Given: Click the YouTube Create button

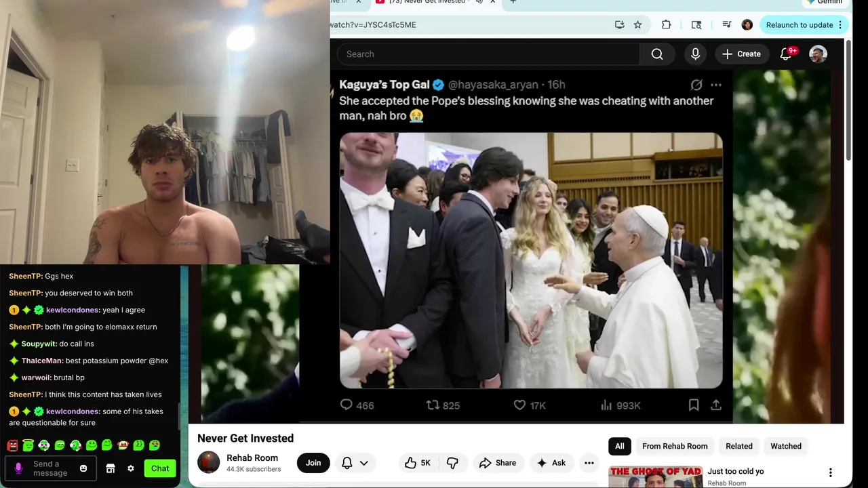Looking at the screenshot, I should pos(741,54).
